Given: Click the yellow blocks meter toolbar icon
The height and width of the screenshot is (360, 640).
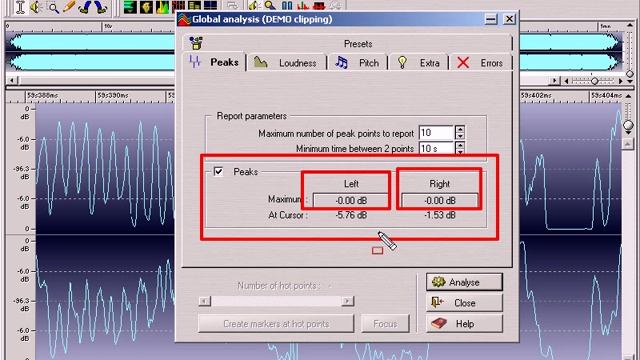Looking at the screenshot, I should [194, 6].
